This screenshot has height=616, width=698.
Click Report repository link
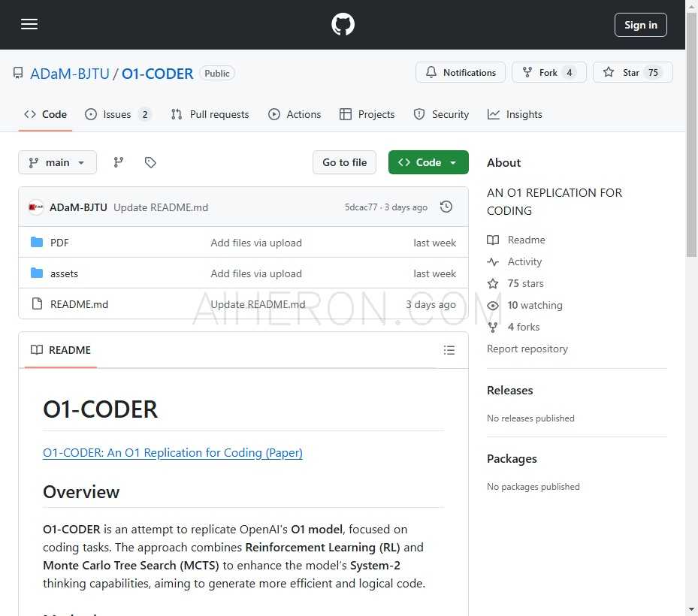tap(527, 349)
